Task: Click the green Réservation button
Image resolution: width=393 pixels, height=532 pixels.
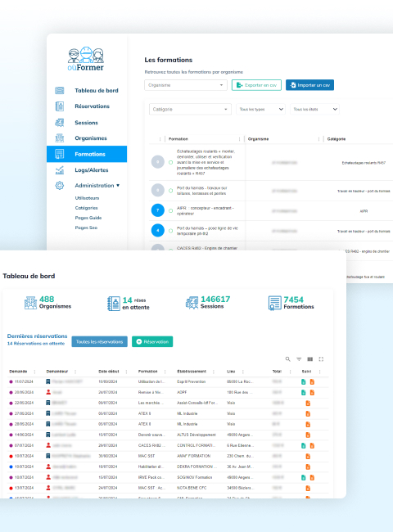Action: (x=152, y=341)
